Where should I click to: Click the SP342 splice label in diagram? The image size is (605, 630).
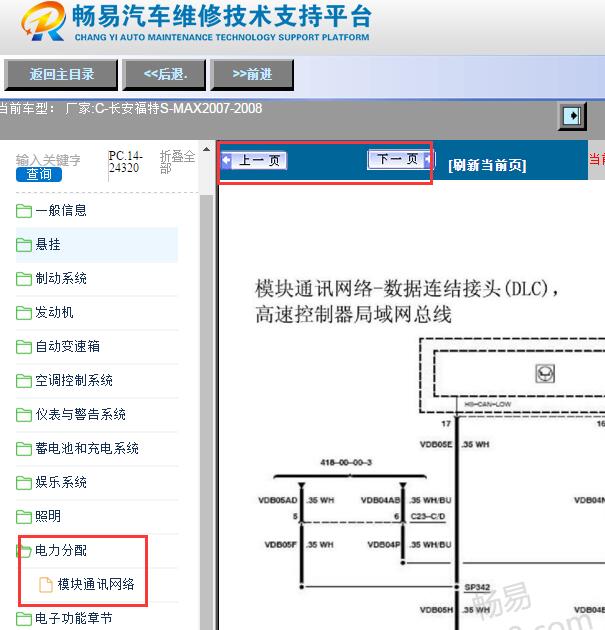pos(477,587)
